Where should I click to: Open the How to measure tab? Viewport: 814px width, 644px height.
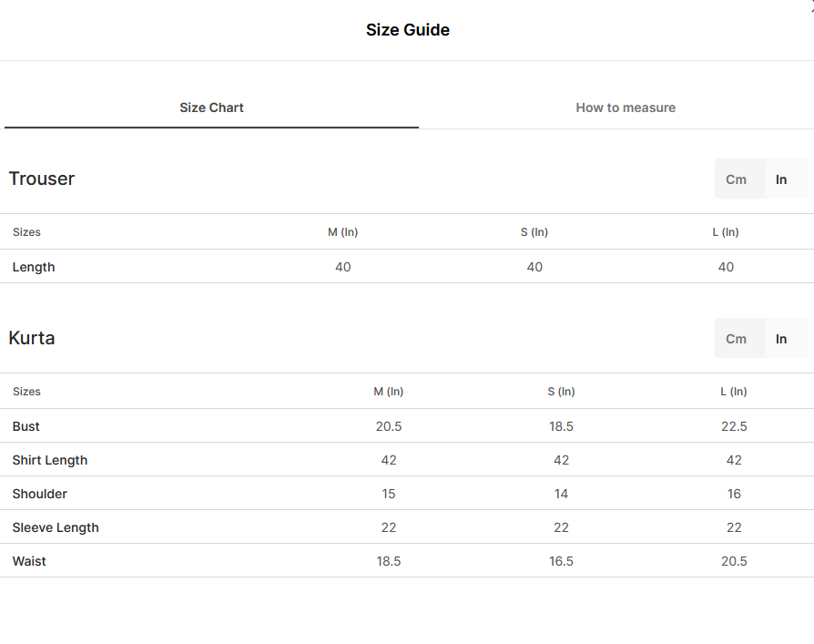click(625, 107)
